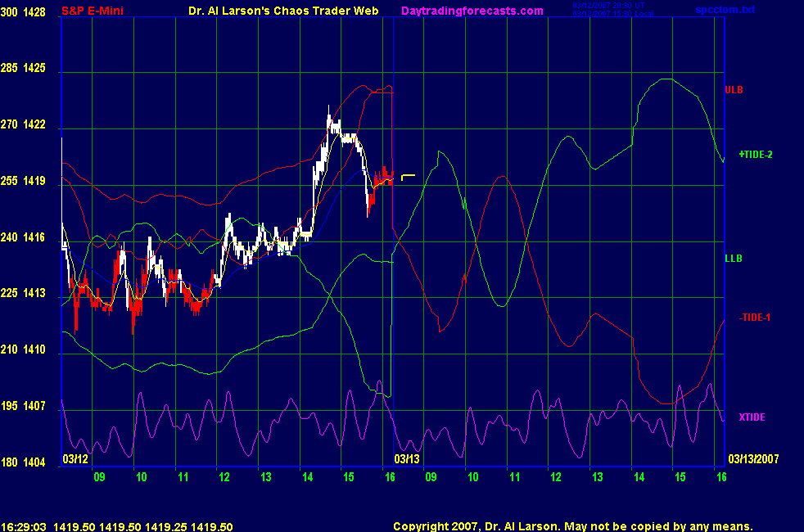The height and width of the screenshot is (532, 804).
Task: Select the red ULB legend label
Action: coord(734,89)
